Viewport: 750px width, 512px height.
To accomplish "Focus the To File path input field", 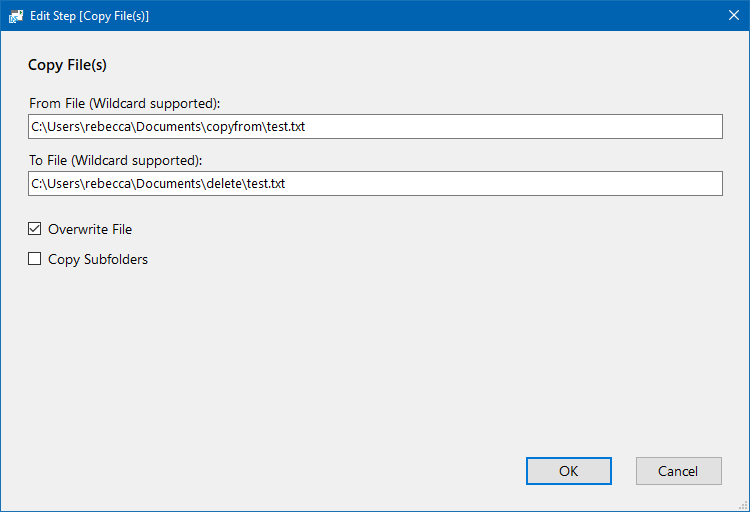I will click(x=375, y=183).
